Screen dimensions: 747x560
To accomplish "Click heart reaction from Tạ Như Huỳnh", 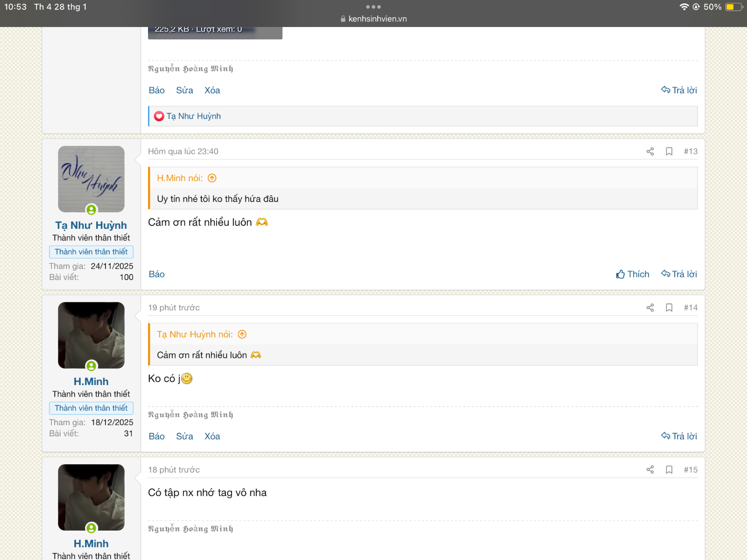I will tap(159, 116).
